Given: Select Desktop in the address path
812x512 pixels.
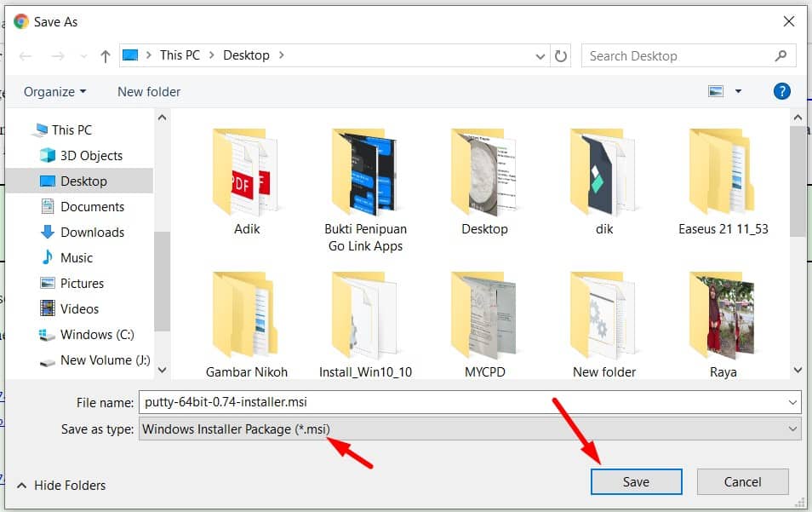Looking at the screenshot, I should [x=246, y=55].
